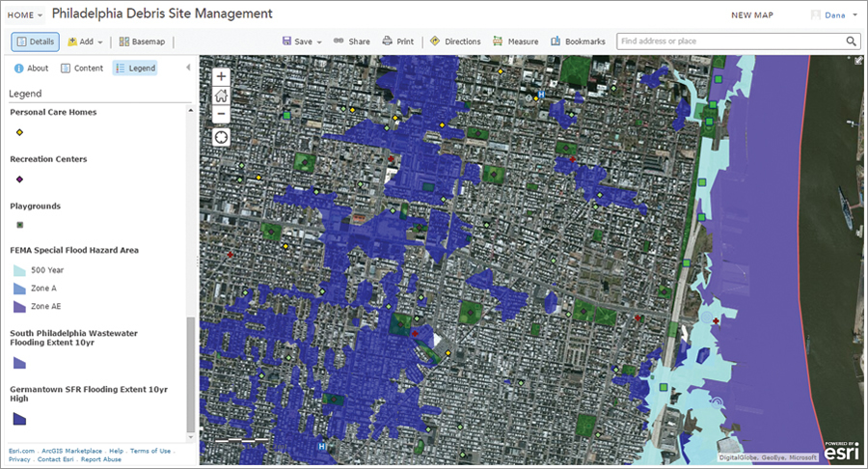
Task: Click the legend scroll down arrow
Action: [191, 437]
